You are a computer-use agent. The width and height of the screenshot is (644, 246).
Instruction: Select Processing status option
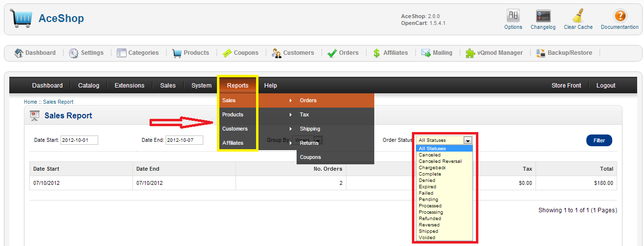[445, 212]
